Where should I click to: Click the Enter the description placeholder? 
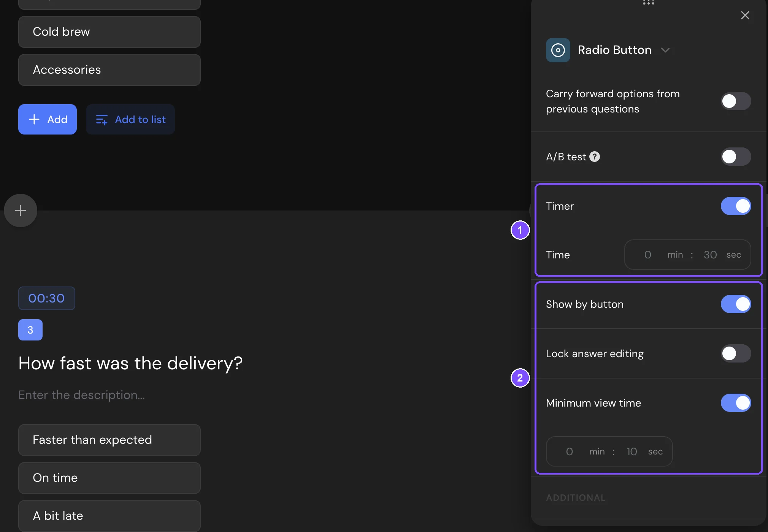pyautogui.click(x=81, y=395)
